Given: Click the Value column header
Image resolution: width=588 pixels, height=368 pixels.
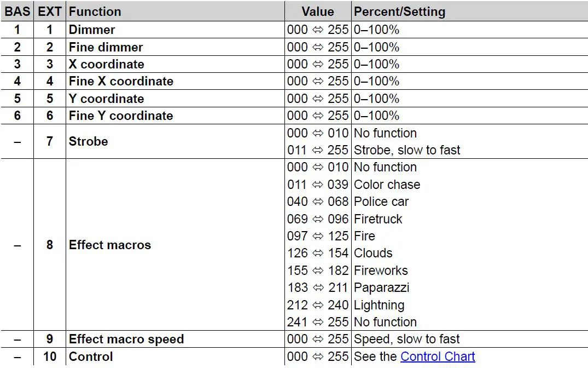Looking at the screenshot, I should (x=317, y=12).
